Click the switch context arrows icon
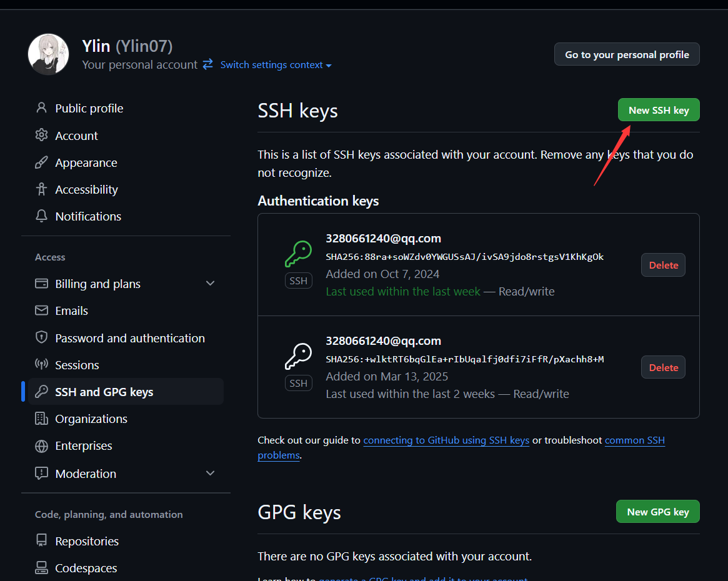This screenshot has width=728, height=581. (x=208, y=64)
